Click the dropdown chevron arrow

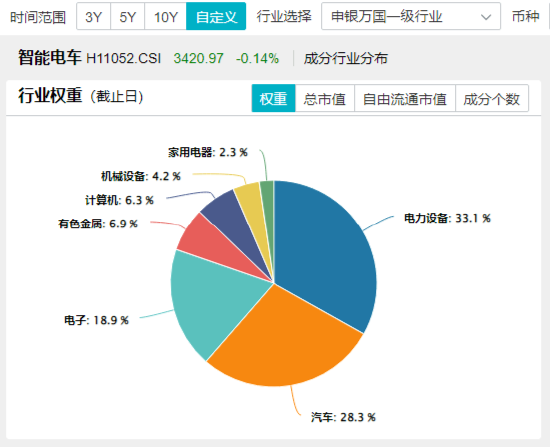(x=486, y=17)
